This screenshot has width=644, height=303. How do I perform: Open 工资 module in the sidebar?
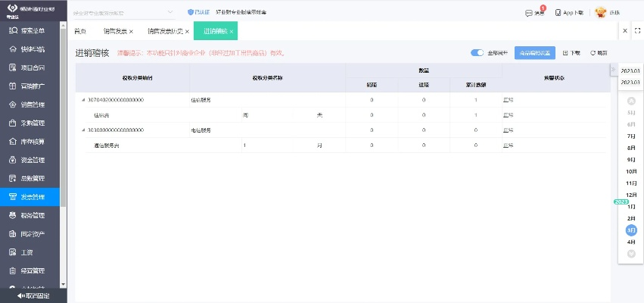click(x=33, y=252)
